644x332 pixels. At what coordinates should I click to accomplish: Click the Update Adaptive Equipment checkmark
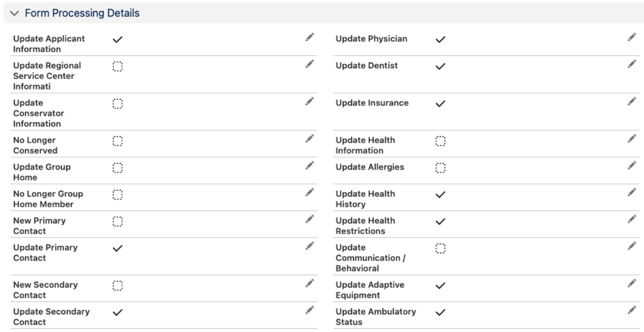[440, 286]
